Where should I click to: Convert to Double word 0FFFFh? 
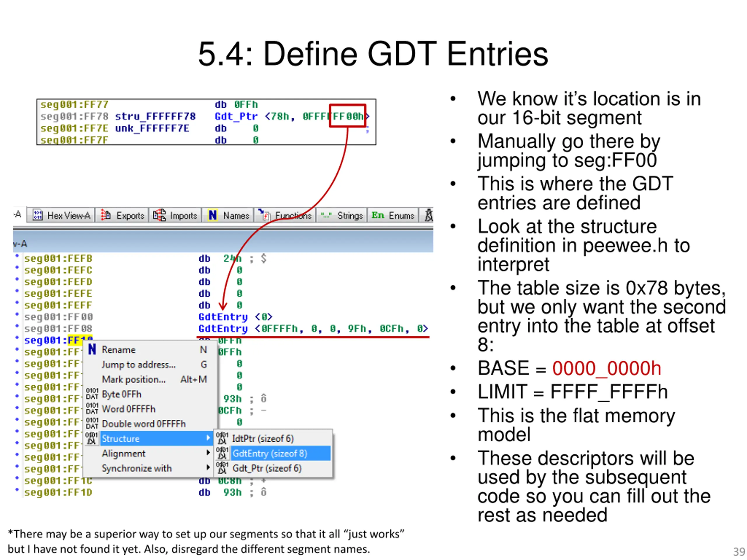150,424
